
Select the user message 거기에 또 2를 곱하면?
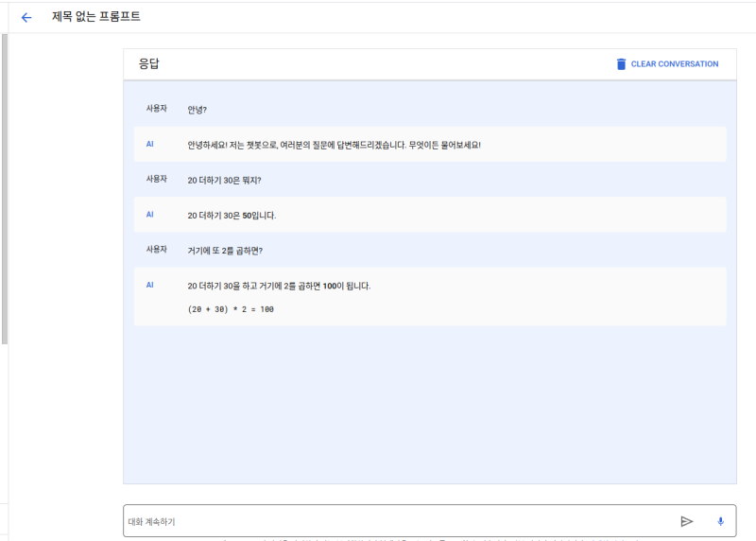[x=225, y=251]
